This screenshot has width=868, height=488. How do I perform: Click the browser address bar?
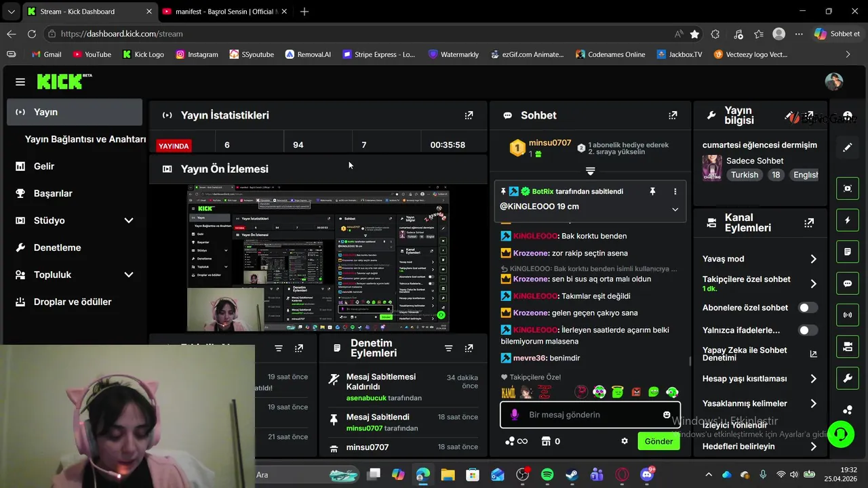[363, 34]
